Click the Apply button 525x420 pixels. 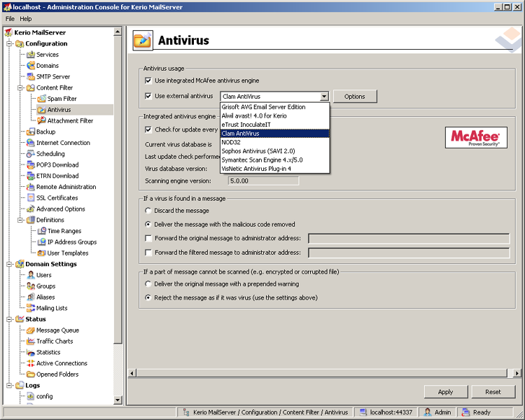[446, 392]
